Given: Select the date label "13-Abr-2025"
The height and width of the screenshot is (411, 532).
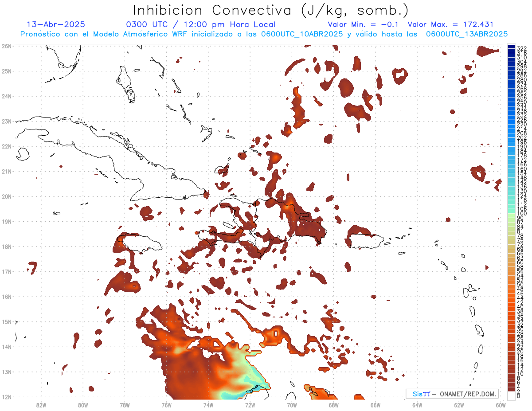Looking at the screenshot, I should tap(56, 25).
